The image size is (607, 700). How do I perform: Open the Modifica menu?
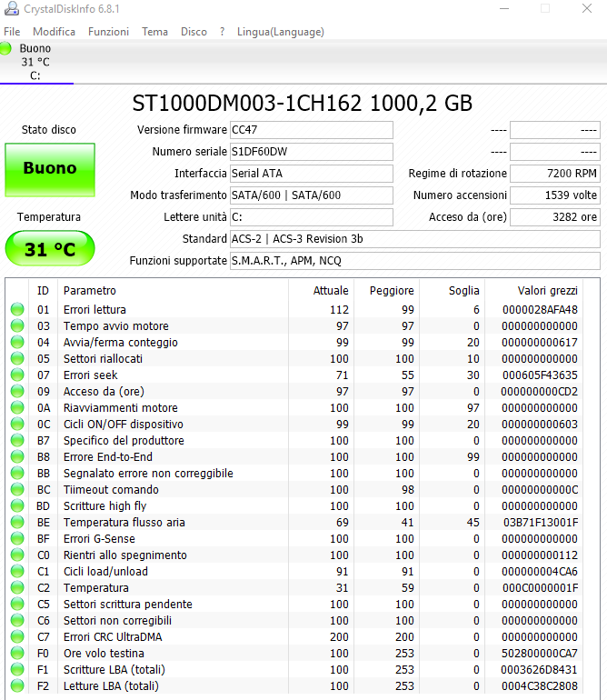tap(54, 32)
